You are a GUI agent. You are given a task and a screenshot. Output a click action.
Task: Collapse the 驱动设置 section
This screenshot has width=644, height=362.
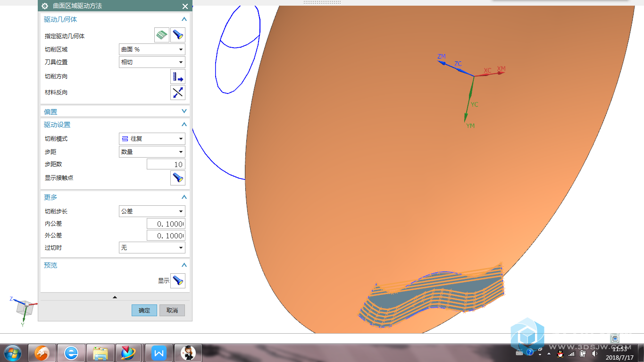click(x=184, y=125)
